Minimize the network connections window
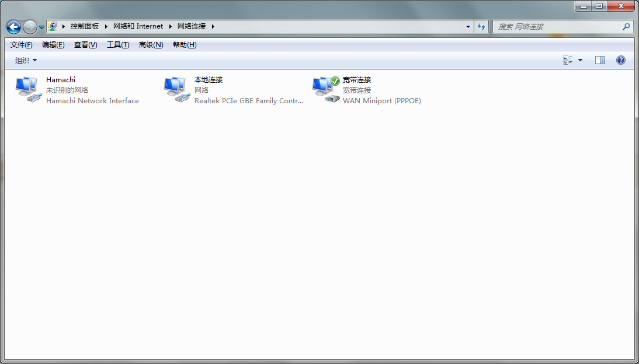 (584, 6)
